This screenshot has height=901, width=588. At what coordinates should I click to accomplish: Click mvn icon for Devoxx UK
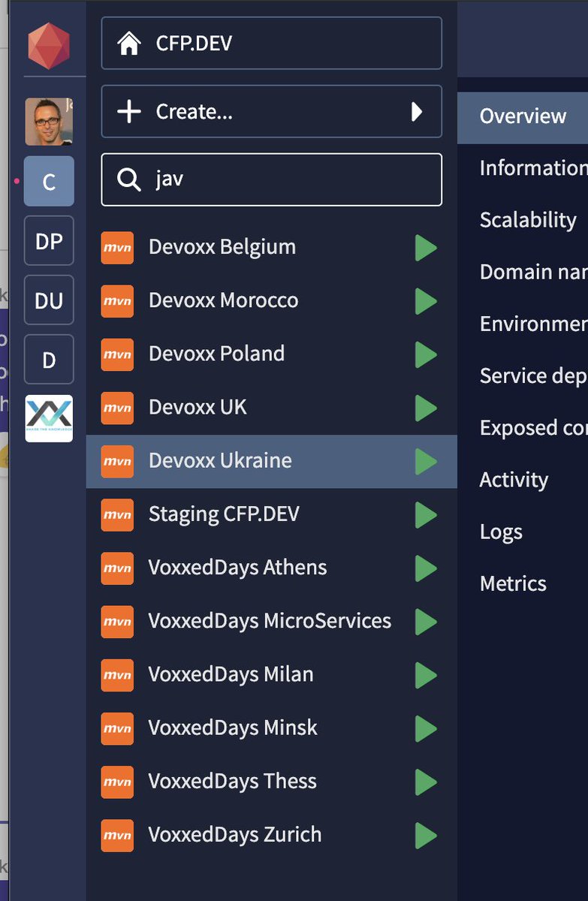click(x=117, y=408)
